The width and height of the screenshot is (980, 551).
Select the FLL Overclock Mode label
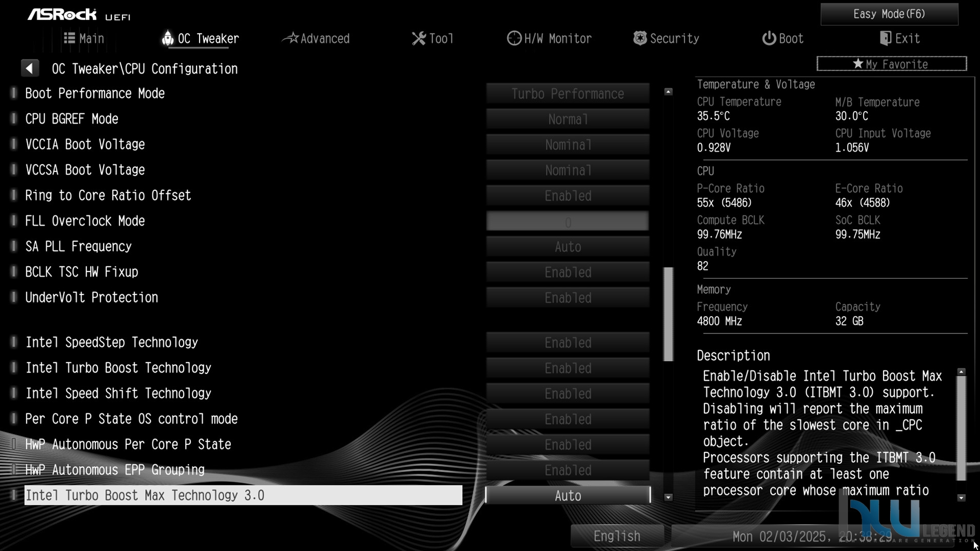point(85,221)
